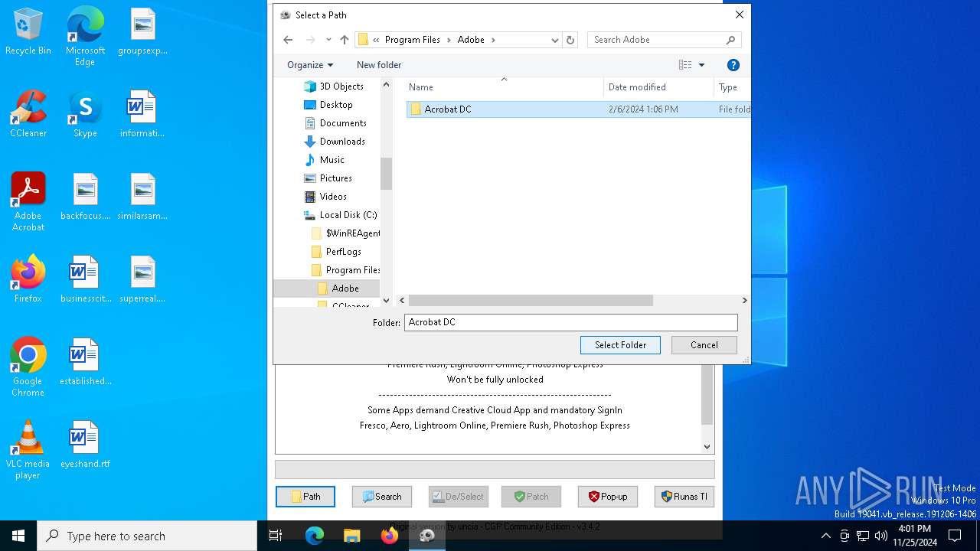
Task: Open view options dropdown arrow
Action: tap(701, 65)
